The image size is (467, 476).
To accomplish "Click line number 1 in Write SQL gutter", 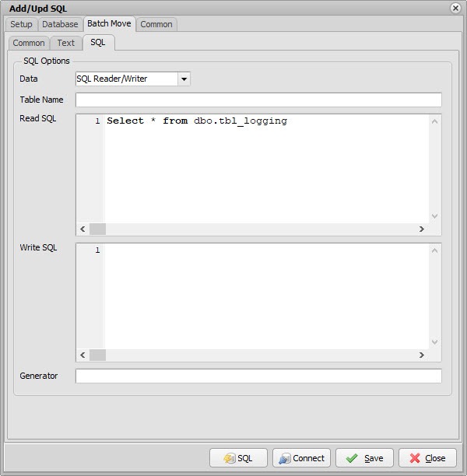I will [97, 250].
